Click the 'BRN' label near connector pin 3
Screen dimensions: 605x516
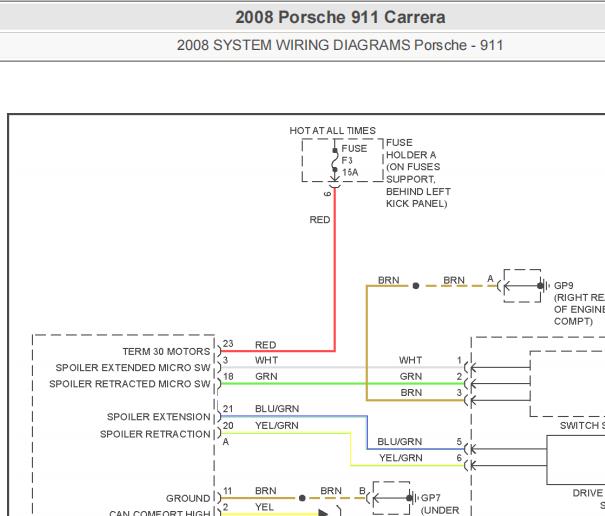tap(411, 392)
